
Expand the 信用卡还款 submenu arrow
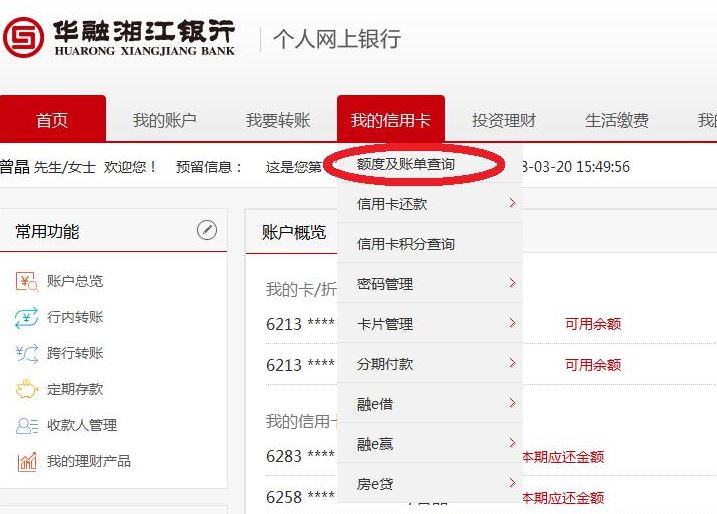(512, 204)
